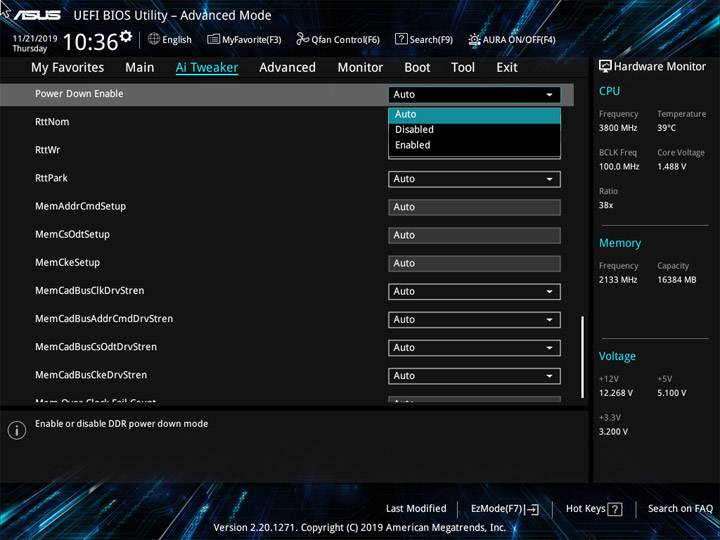Select Auto in the open dropdown list
The width and height of the screenshot is (720, 540).
(x=474, y=115)
